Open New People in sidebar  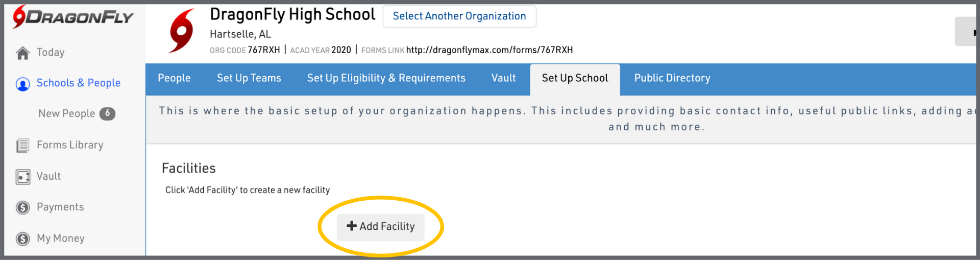coord(67,113)
